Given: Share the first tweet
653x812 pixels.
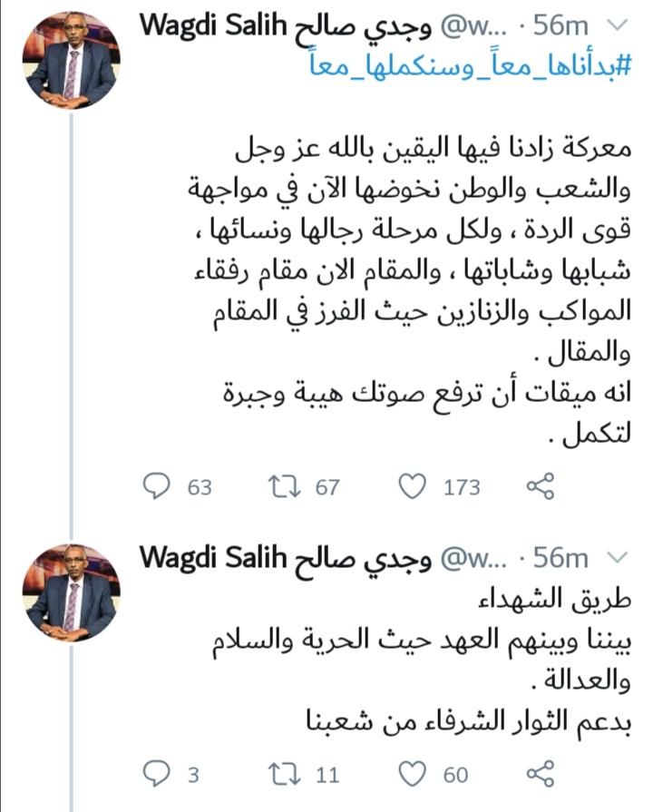Looking at the screenshot, I should 541,486.
